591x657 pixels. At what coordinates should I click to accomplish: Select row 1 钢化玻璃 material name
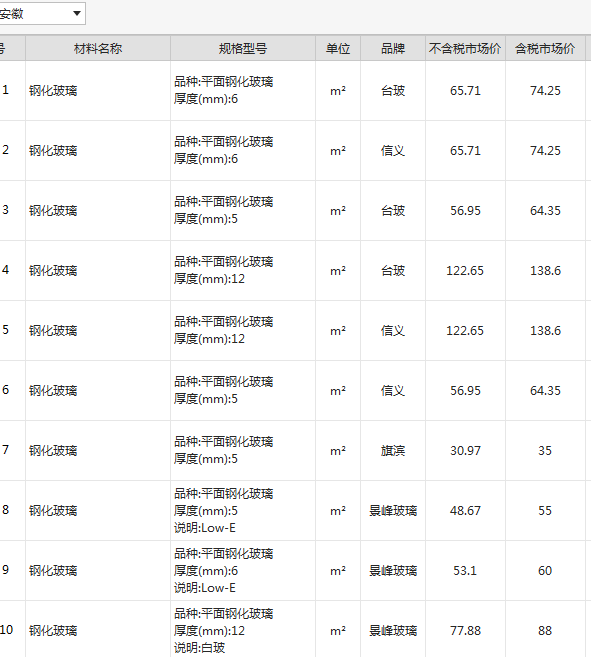pyautogui.click(x=53, y=91)
